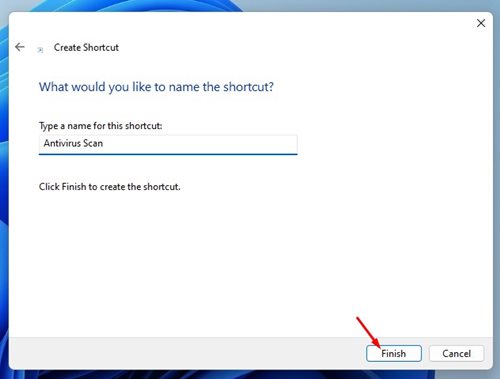Click the 'Type a name for this shortcut:' label
The height and width of the screenshot is (379, 500).
(100, 126)
